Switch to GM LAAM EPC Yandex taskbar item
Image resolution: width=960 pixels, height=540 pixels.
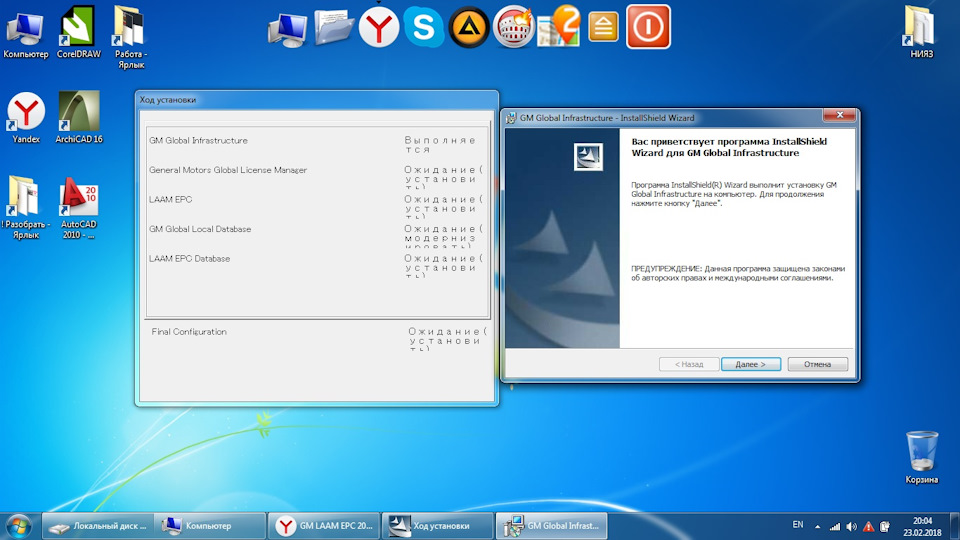324,526
